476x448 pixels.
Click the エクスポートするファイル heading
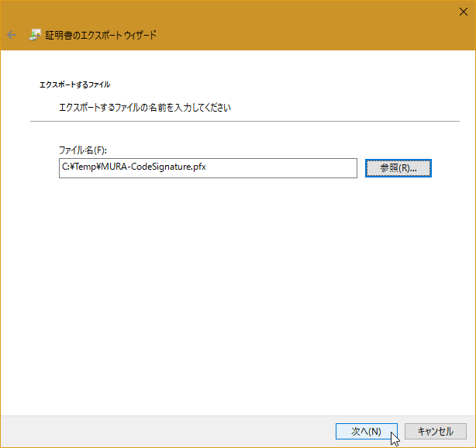tap(74, 84)
